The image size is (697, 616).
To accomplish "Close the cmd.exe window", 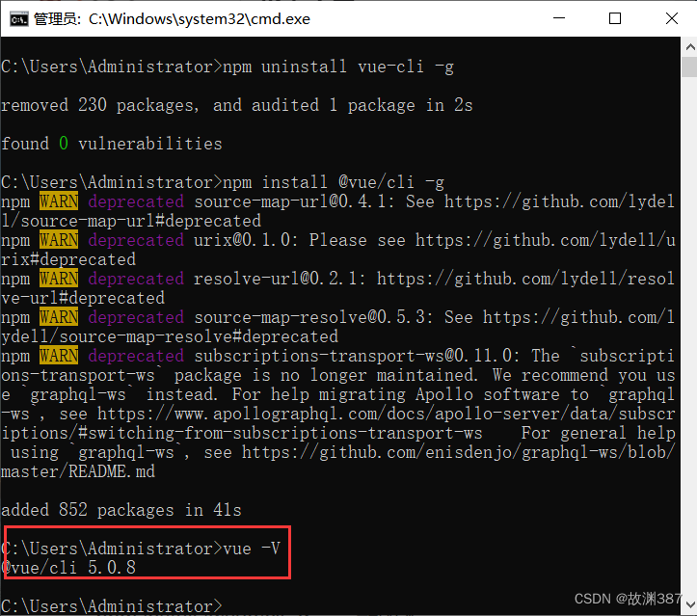I will 672,18.
